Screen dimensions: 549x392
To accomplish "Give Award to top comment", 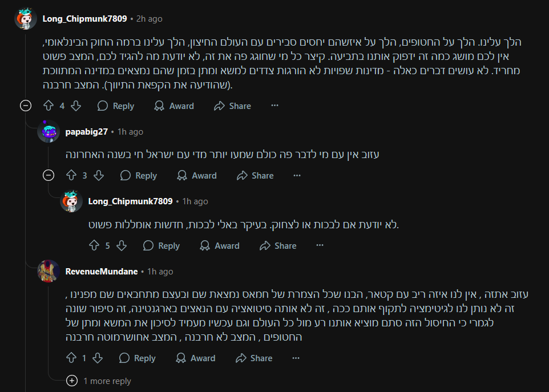I will tap(174, 106).
